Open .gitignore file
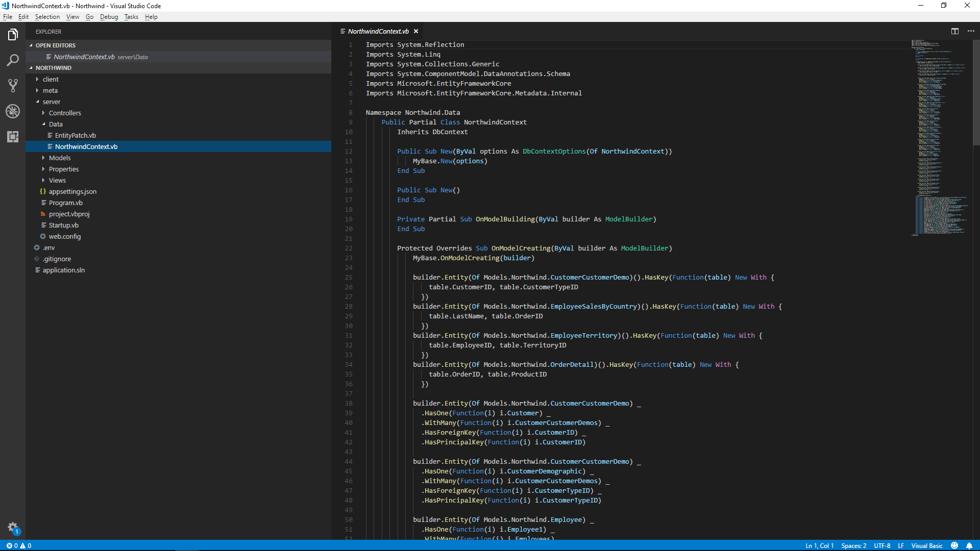The width and height of the screenshot is (980, 551). click(x=178, y=259)
